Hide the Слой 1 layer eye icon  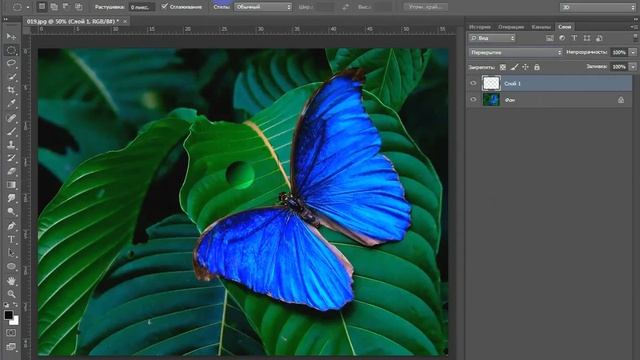pyautogui.click(x=473, y=83)
